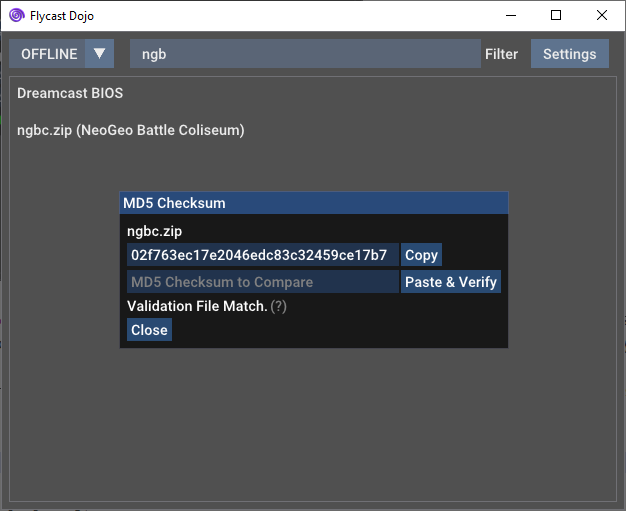626x511 pixels.
Task: Click the (?) help marker beside Validation
Action: tap(278, 306)
